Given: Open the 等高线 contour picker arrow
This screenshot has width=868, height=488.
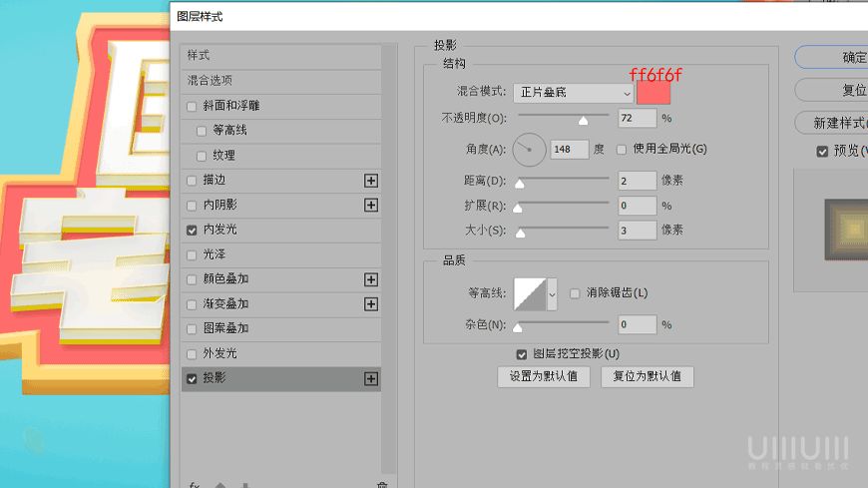Looking at the screenshot, I should click(552, 294).
